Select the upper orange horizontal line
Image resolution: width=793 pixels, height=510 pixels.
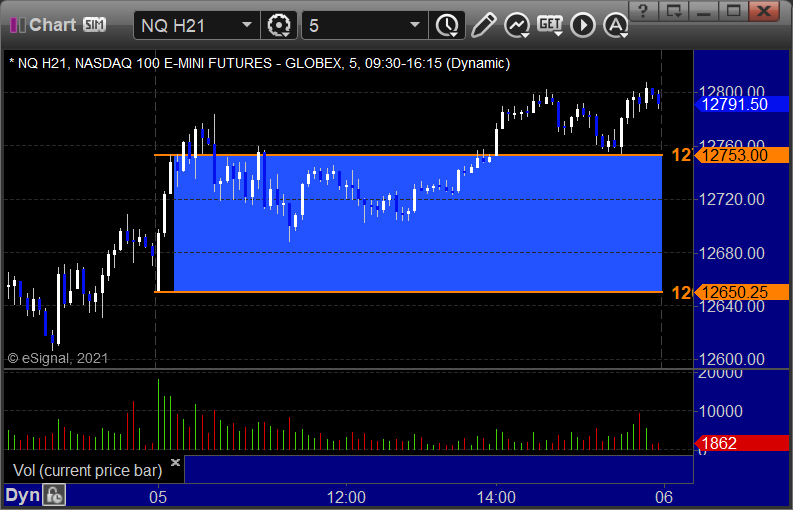408,155
